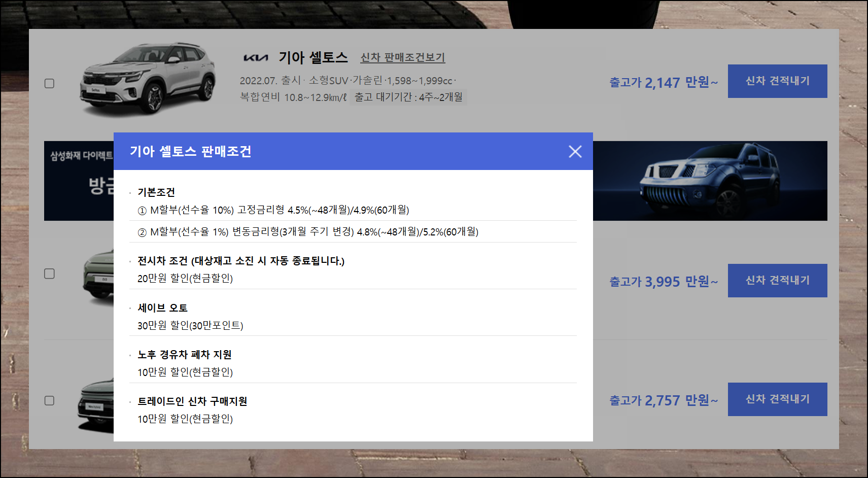Screen dimensions: 868x478
Task: Check the checkbox beside 출고가 2,757 만원
Action: tap(49, 400)
